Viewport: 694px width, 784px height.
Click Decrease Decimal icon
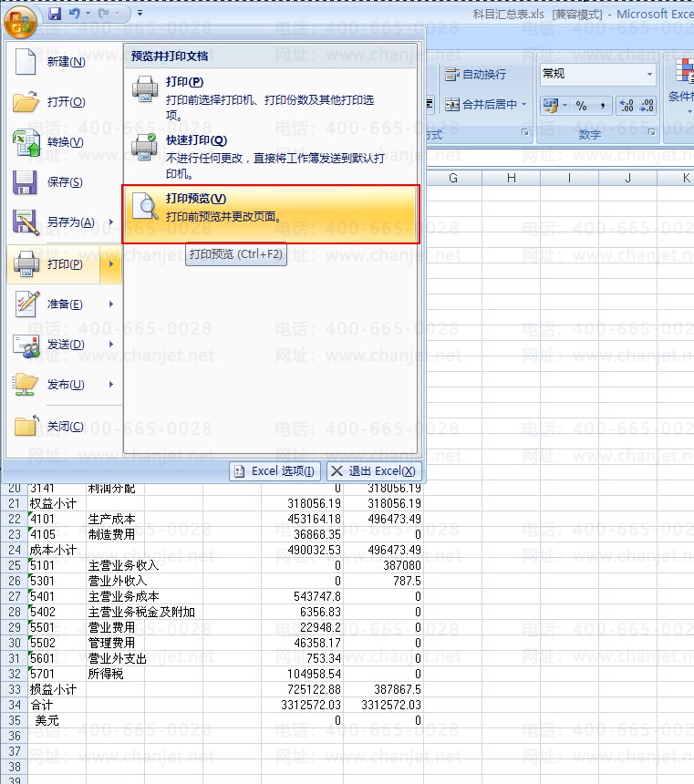coord(647,106)
